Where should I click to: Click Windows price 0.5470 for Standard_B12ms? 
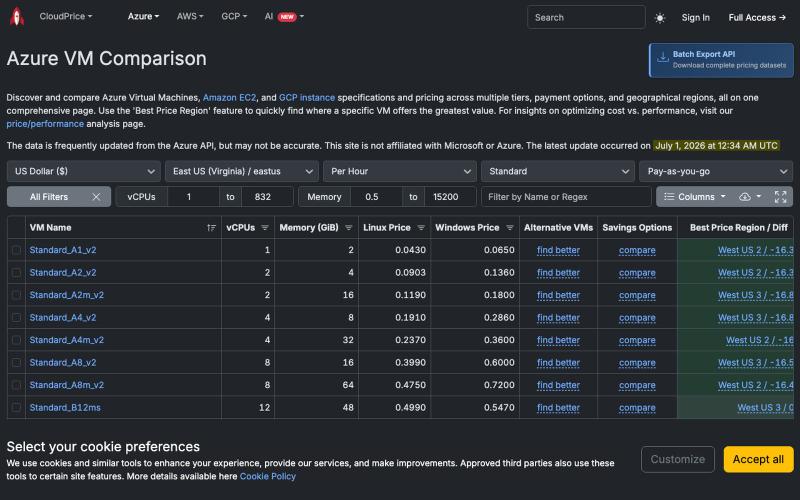click(499, 407)
